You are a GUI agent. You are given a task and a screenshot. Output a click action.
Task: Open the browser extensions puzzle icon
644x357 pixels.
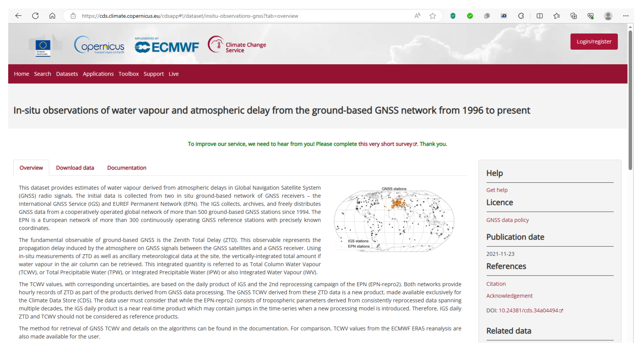(521, 16)
